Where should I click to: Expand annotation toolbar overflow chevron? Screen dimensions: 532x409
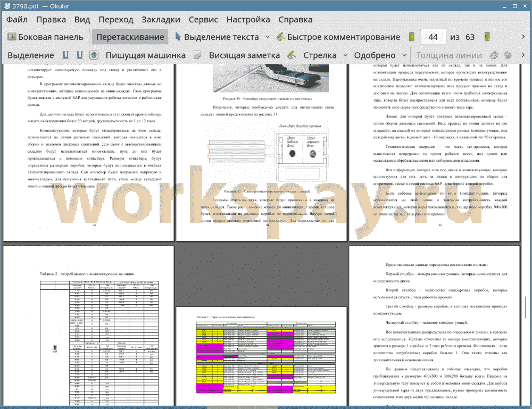tap(523, 55)
